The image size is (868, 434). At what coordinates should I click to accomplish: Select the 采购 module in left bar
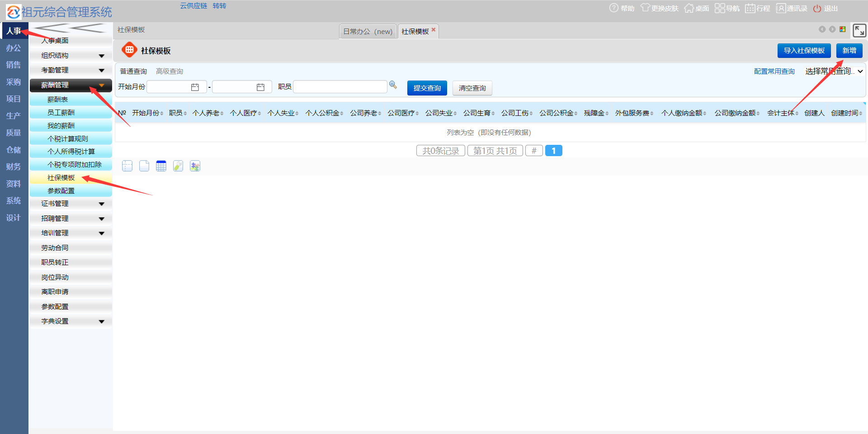(14, 82)
